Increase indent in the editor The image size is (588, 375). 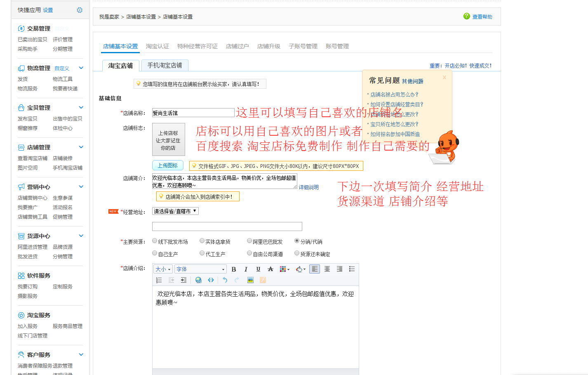(x=183, y=280)
